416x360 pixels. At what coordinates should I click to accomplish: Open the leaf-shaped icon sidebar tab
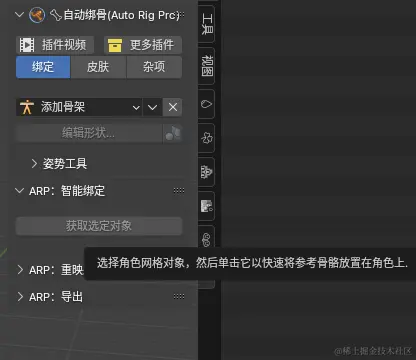(x=206, y=104)
